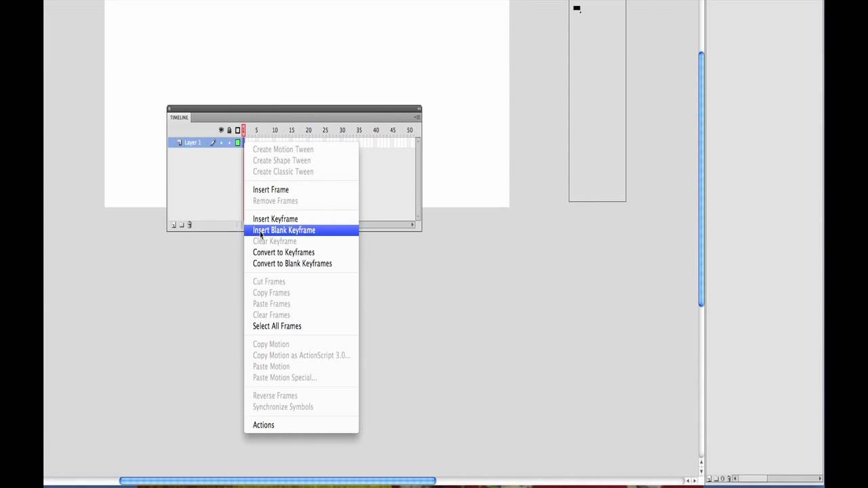Choose Insert Frame from context menu
Image resolution: width=868 pixels, height=488 pixels.
[271, 190]
